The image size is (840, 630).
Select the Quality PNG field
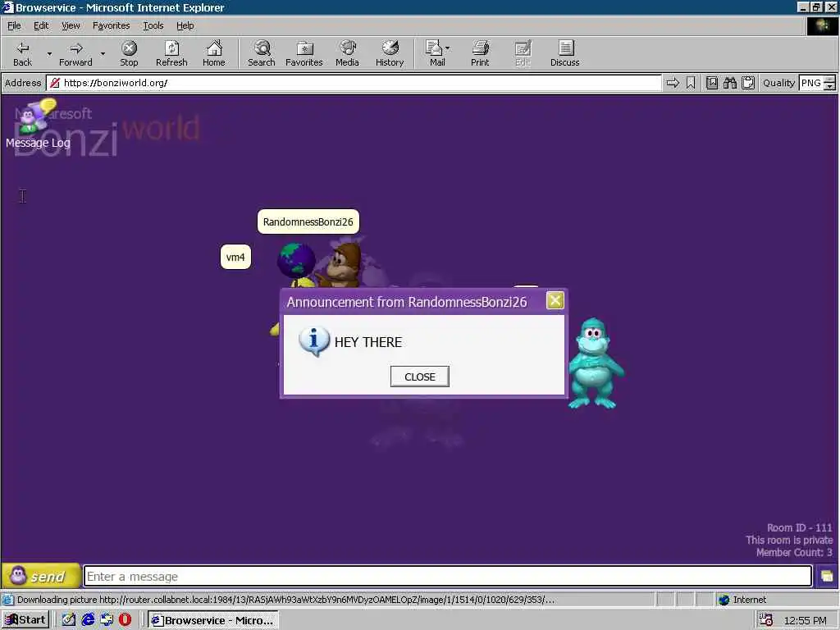click(811, 83)
